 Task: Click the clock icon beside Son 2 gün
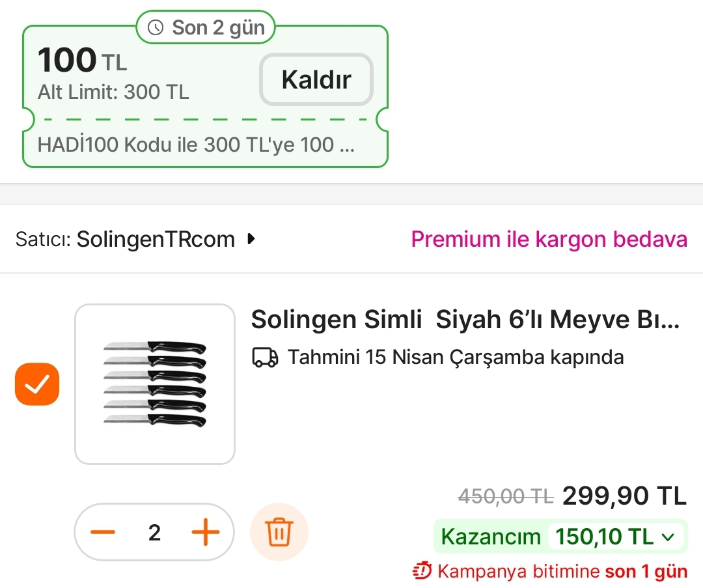(156, 27)
